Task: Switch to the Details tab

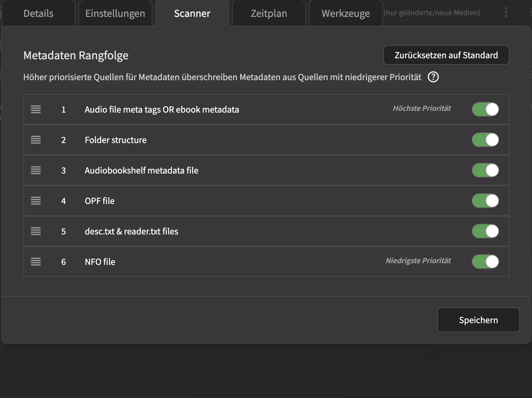Action: click(38, 14)
